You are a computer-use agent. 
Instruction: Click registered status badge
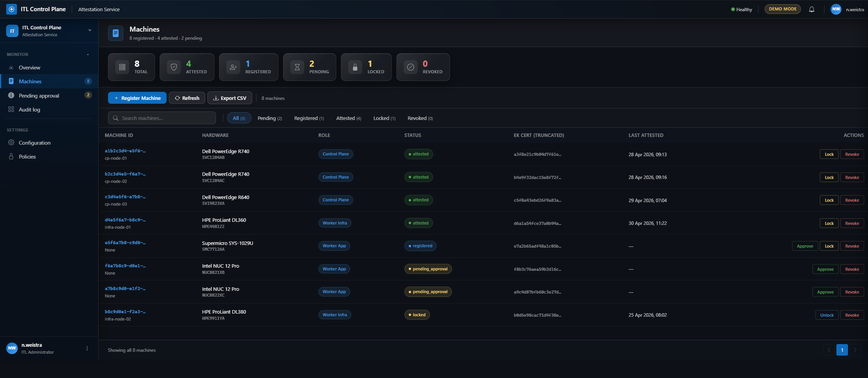point(420,246)
